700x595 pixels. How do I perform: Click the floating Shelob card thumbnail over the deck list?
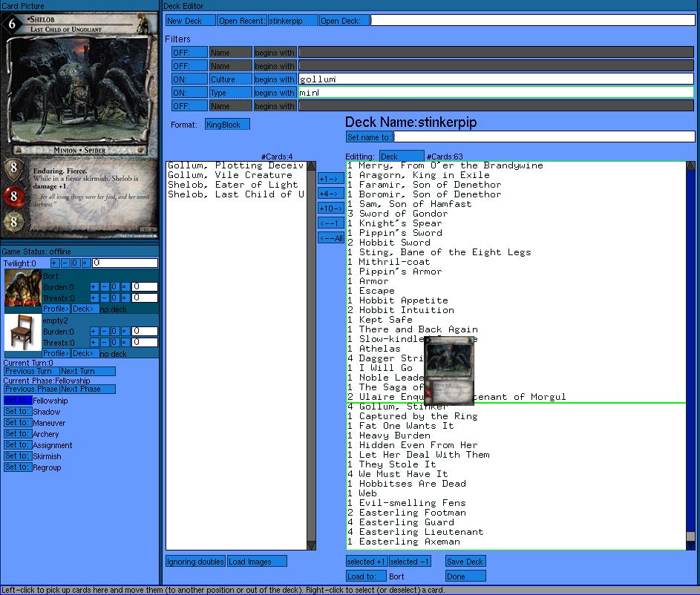tap(449, 371)
